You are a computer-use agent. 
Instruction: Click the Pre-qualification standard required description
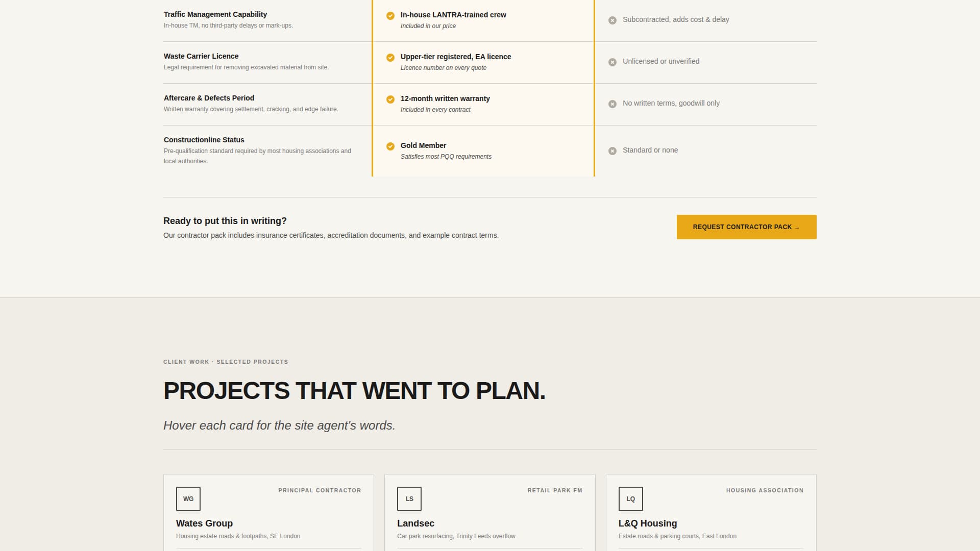pyautogui.click(x=257, y=156)
